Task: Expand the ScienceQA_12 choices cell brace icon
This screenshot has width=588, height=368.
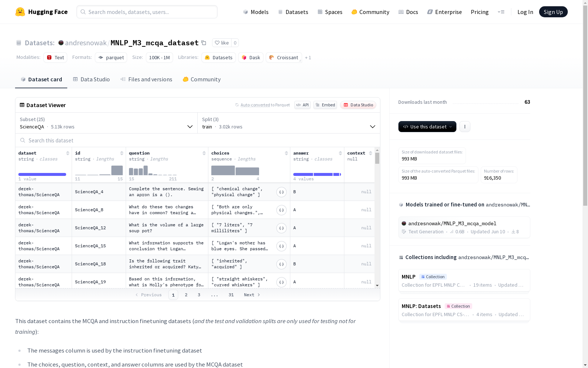Action: pyautogui.click(x=282, y=228)
